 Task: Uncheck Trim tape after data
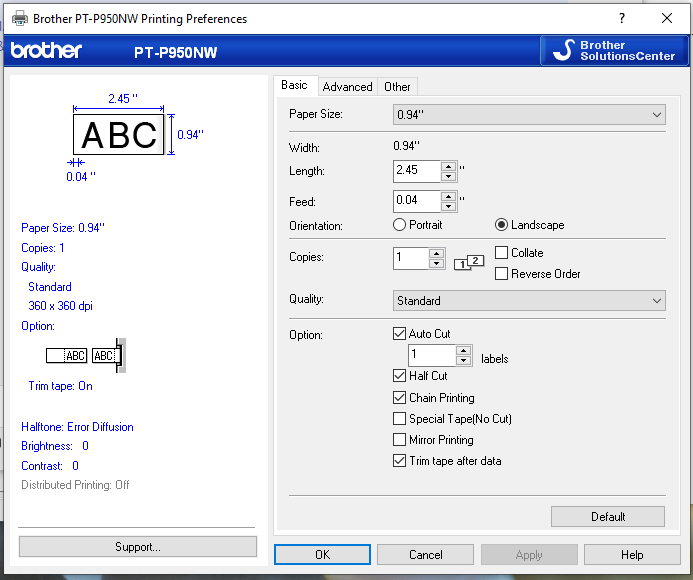coord(399,461)
